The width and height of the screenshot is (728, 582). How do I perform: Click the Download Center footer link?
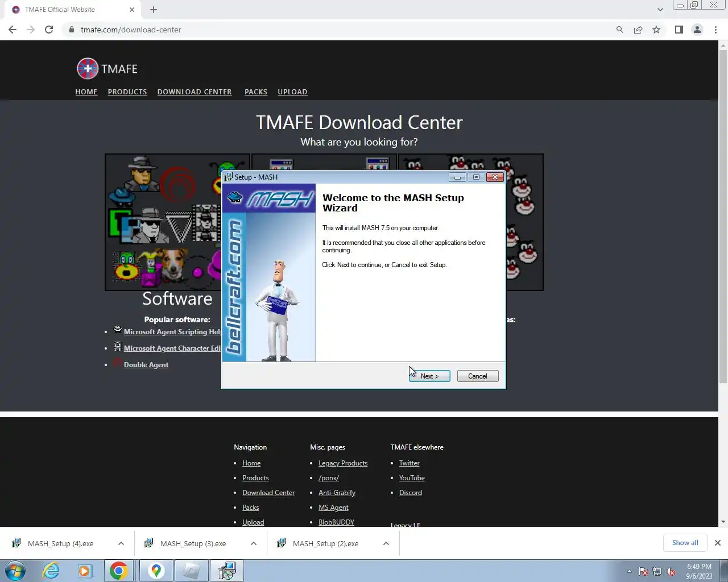[268, 493]
